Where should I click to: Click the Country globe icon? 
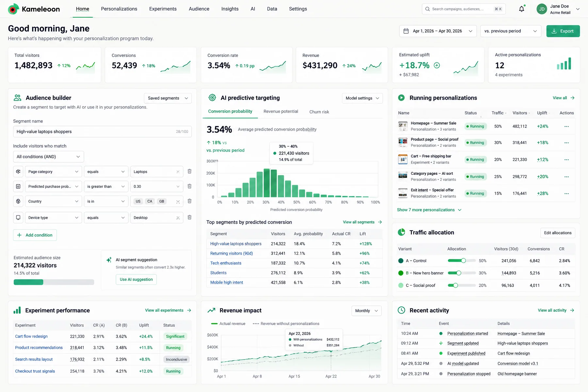click(18, 201)
